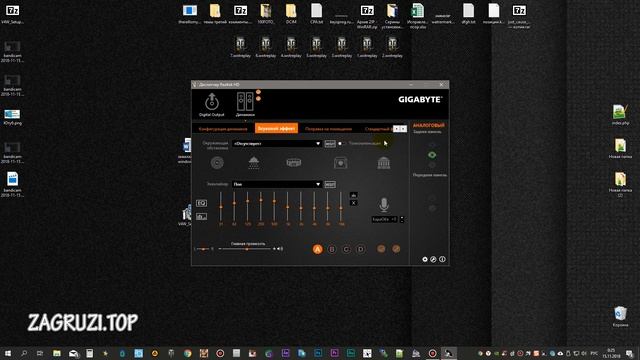
Task: Select sound profile B
Action: click(332, 249)
